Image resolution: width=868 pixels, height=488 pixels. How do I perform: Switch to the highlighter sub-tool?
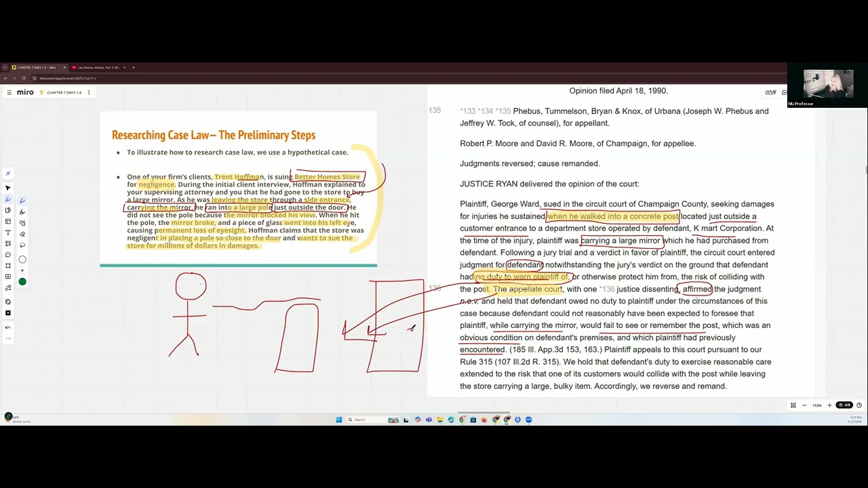22,211
